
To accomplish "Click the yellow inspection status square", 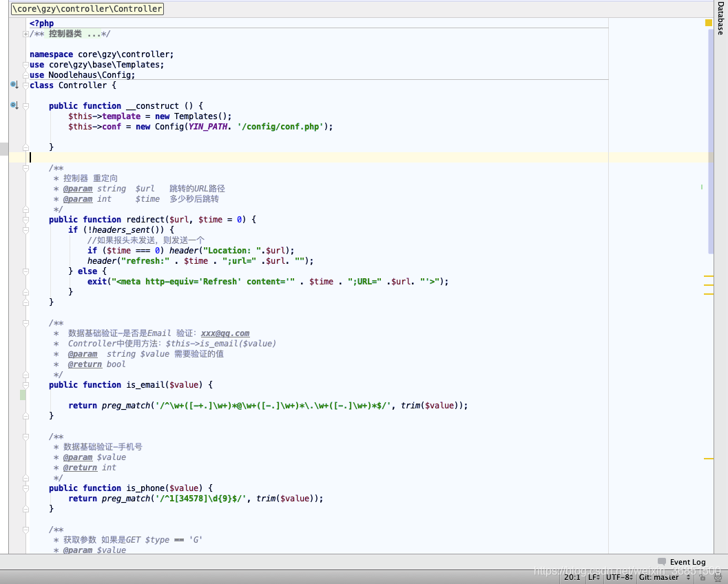I will [709, 23].
